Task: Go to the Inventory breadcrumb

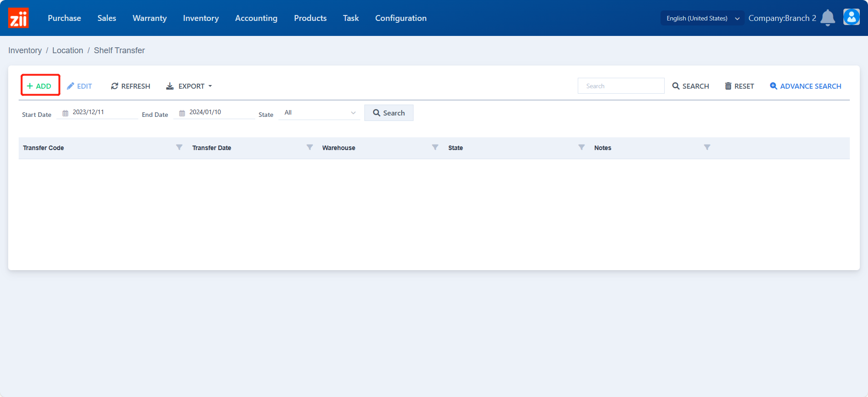Action: point(25,50)
